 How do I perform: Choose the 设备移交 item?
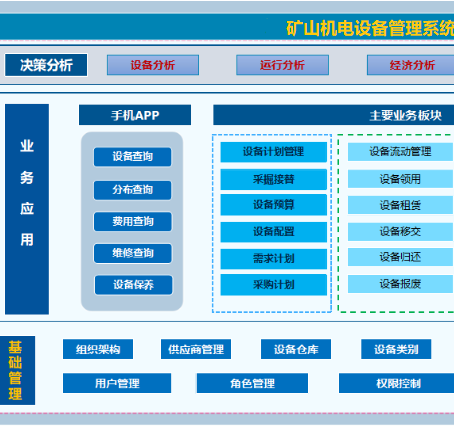click(x=401, y=232)
